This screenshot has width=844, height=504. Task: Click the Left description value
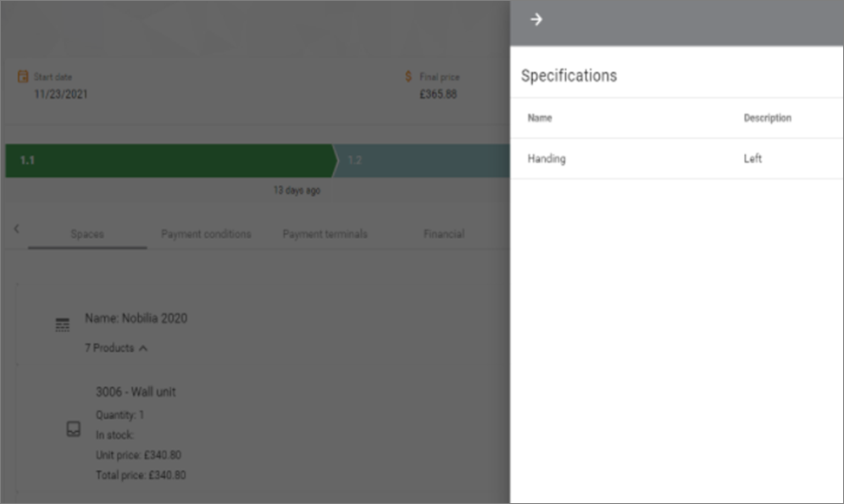pos(752,158)
